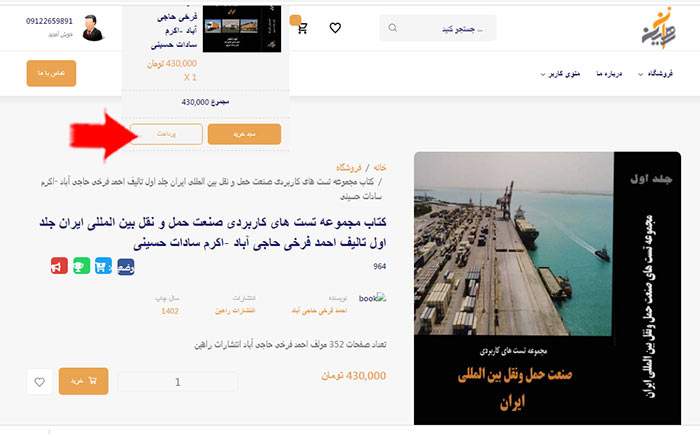
Task: Click the red megaphone badge icon
Action: (x=59, y=266)
